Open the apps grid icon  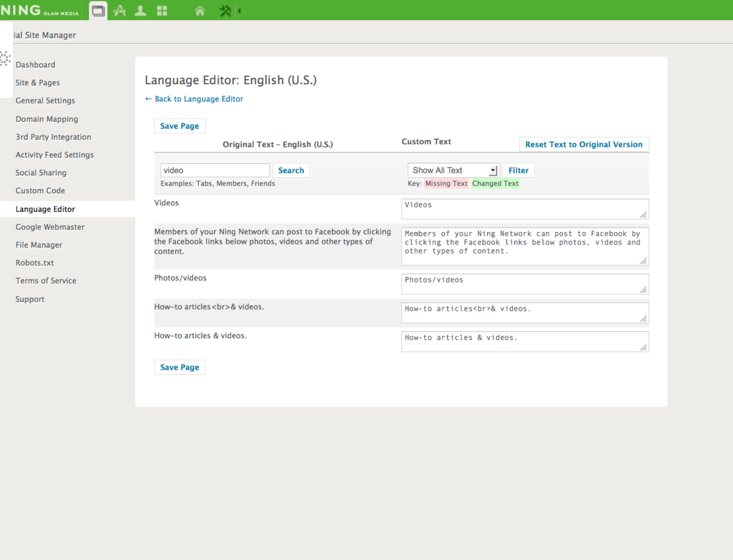[x=162, y=11]
